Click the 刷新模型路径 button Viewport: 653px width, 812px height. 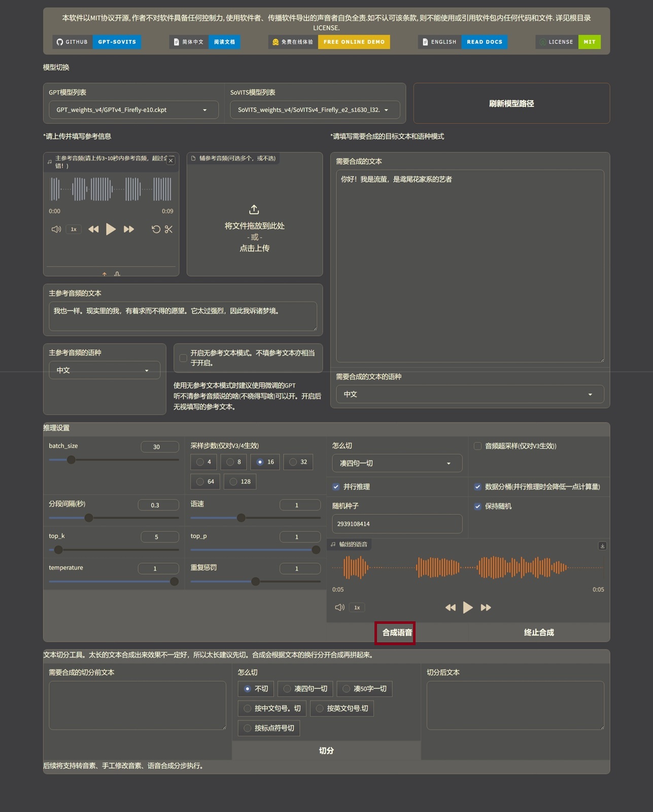[x=511, y=103]
